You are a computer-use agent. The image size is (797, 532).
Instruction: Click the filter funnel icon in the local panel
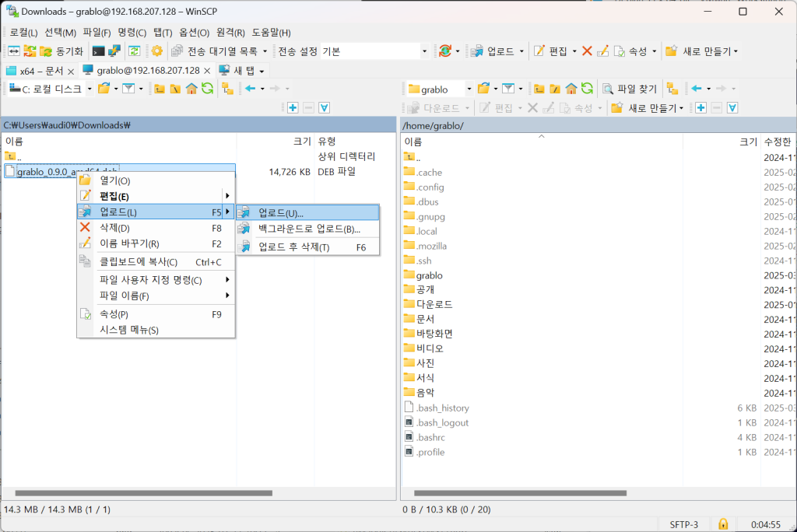(x=128, y=89)
